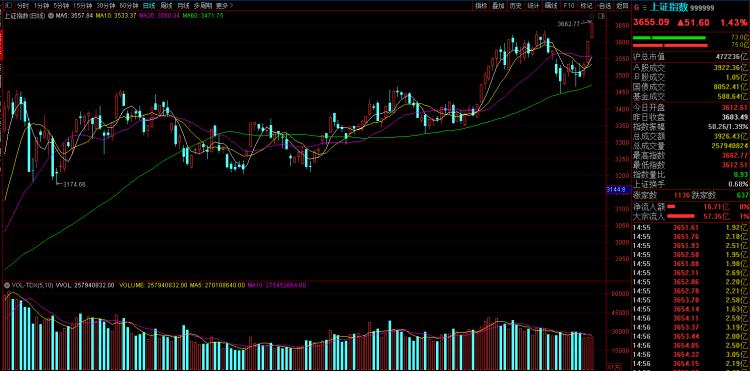Select the 周线 weekly period
Image resolution: width=750 pixels, height=371 pixels.
166,6
